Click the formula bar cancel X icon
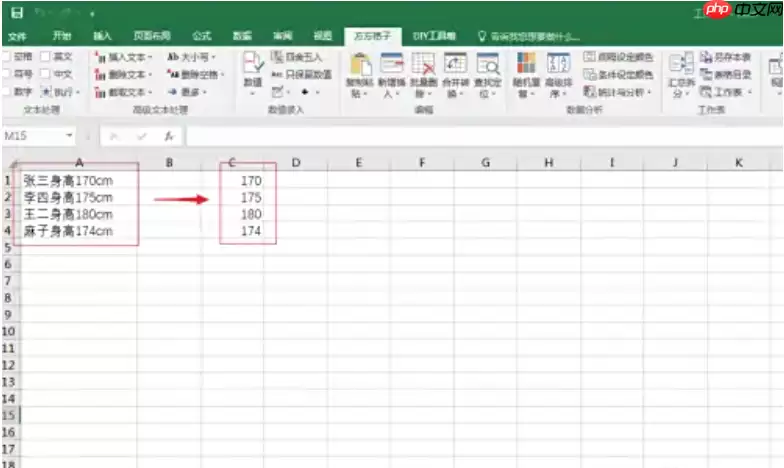The image size is (784, 468). [x=114, y=136]
